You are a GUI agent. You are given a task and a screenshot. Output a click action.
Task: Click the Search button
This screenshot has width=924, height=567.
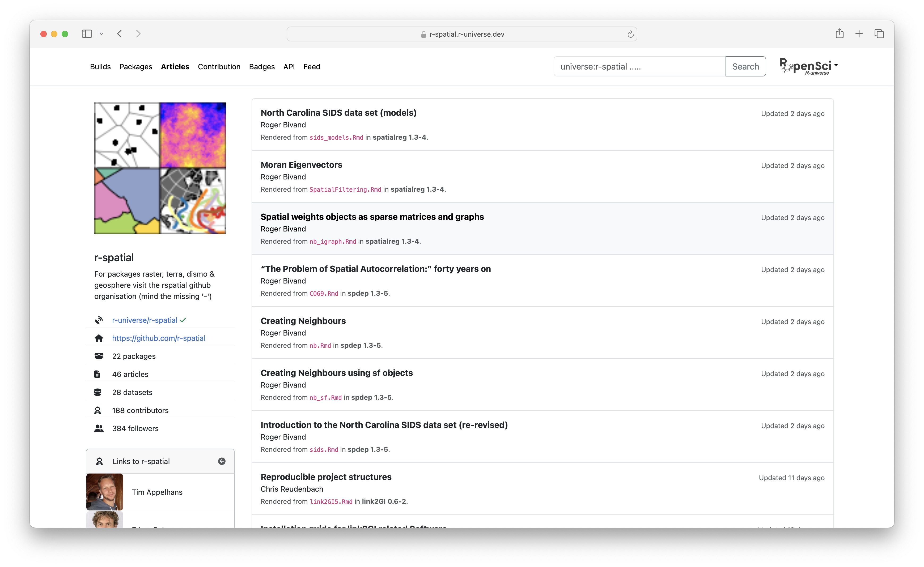coord(745,66)
